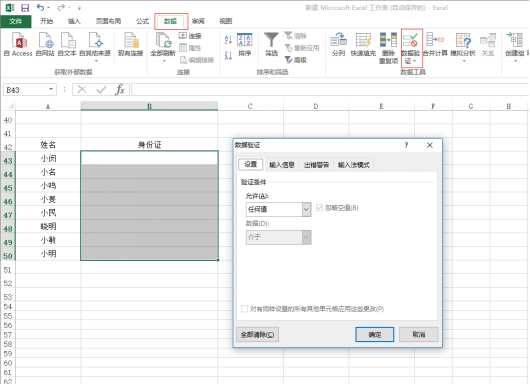Select the Settings (设置) dialog tab

pyautogui.click(x=251, y=164)
